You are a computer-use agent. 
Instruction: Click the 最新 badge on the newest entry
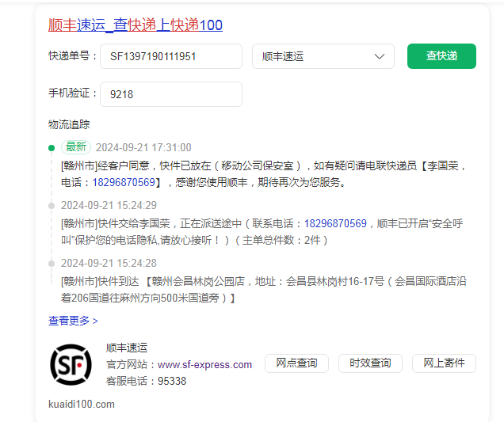coord(76,147)
